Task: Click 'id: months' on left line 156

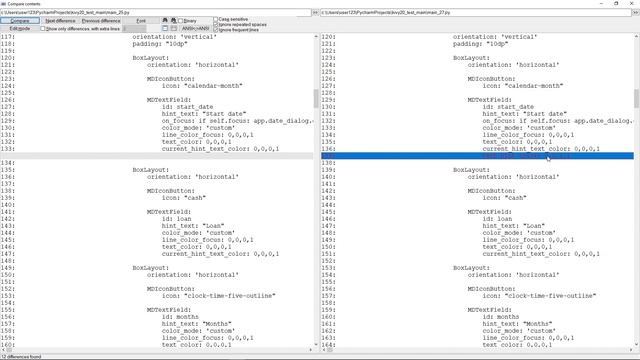Action: point(180,317)
